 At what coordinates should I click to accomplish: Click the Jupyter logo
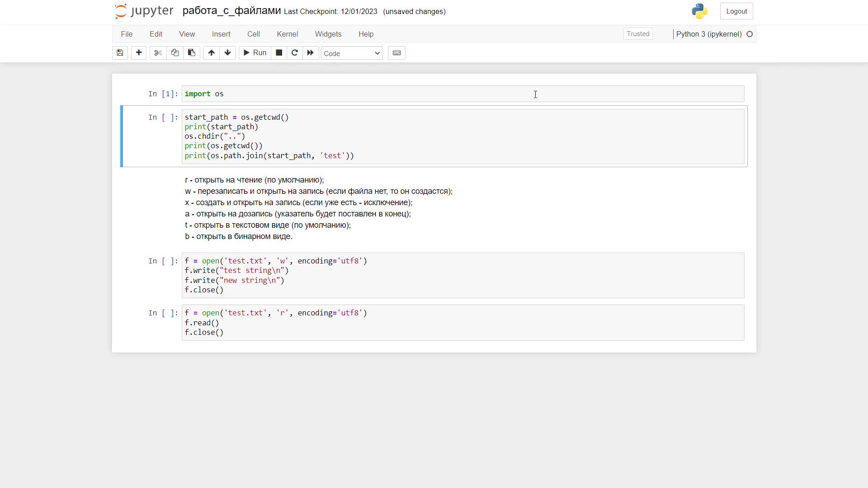(144, 11)
